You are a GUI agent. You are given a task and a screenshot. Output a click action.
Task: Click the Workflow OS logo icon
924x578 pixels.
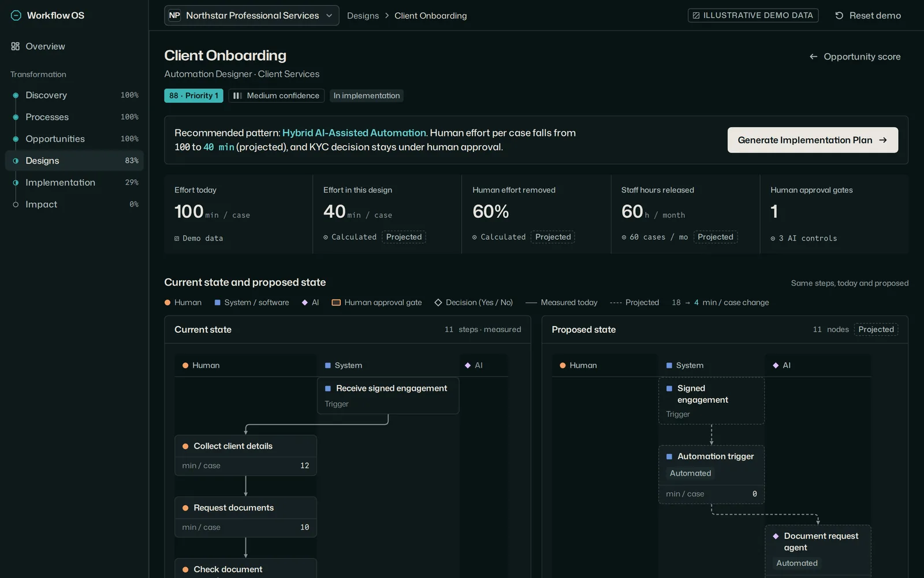[x=16, y=16]
